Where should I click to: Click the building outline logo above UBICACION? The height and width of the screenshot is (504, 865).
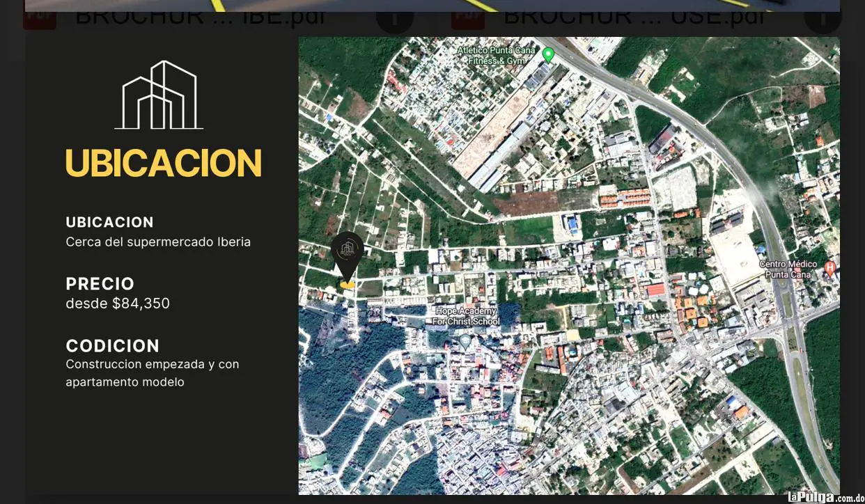159,95
